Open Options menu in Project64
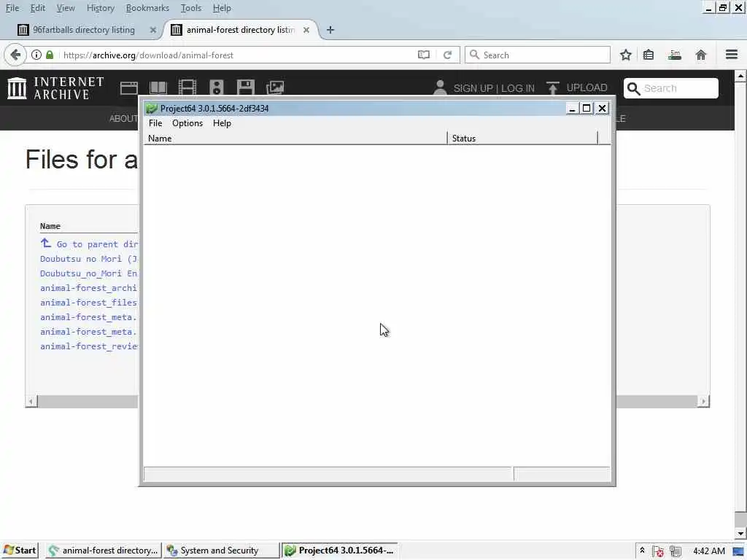 [187, 123]
